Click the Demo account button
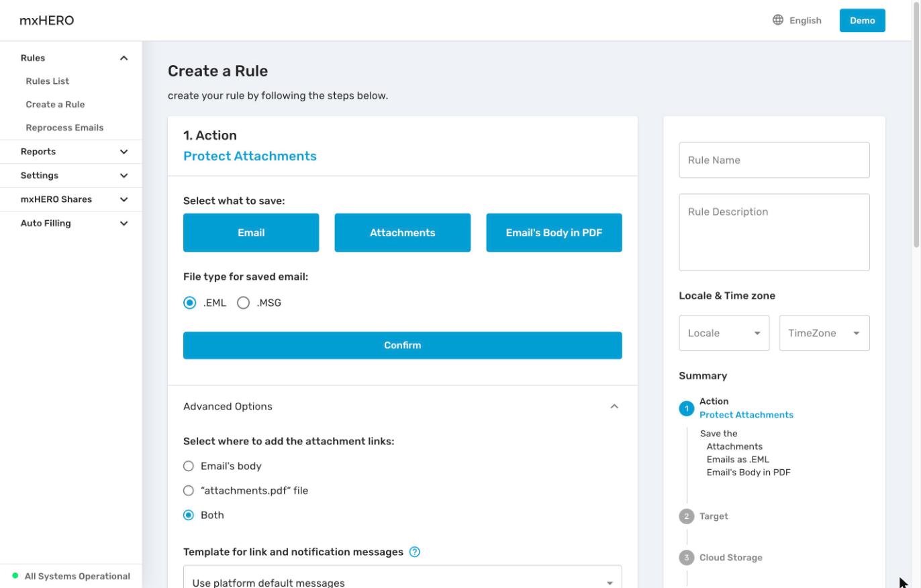921x588 pixels. [862, 20]
